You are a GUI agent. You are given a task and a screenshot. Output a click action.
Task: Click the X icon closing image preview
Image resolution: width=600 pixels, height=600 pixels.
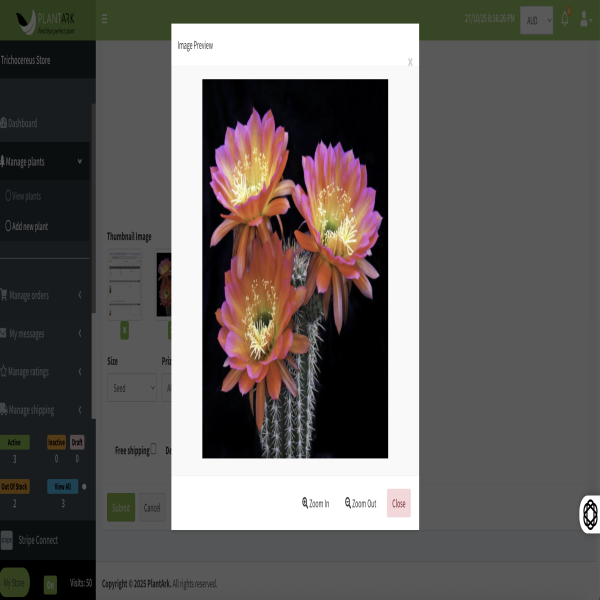(410, 62)
